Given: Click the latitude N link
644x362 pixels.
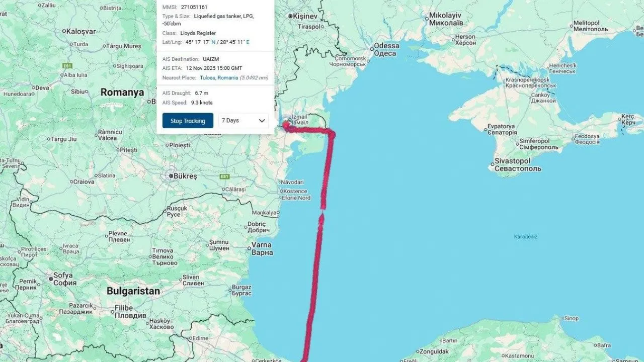Looking at the screenshot, I should point(213,42).
